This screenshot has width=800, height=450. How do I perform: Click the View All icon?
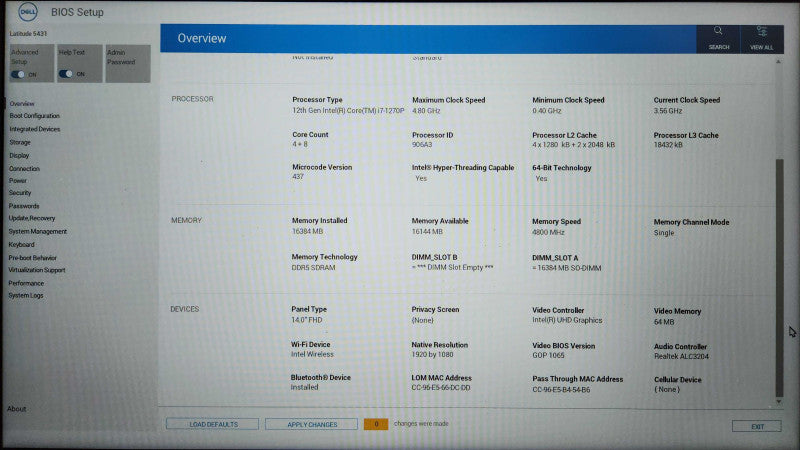click(761, 38)
